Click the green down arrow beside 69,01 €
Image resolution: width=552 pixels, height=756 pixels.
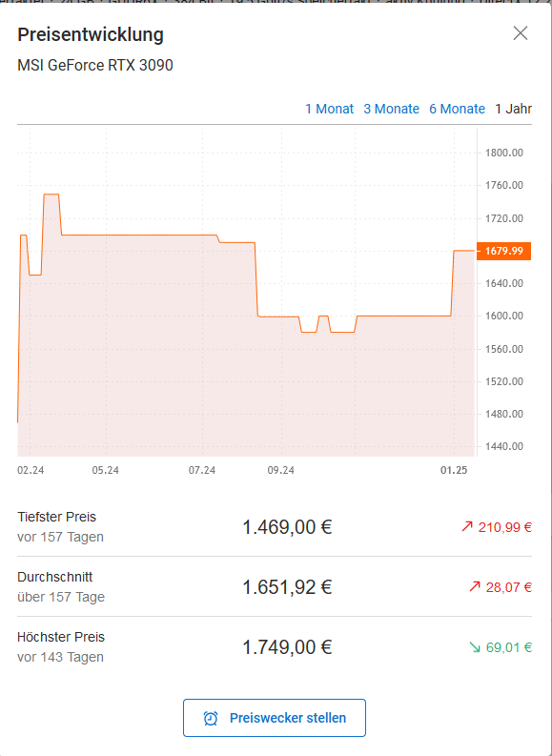[x=475, y=647]
